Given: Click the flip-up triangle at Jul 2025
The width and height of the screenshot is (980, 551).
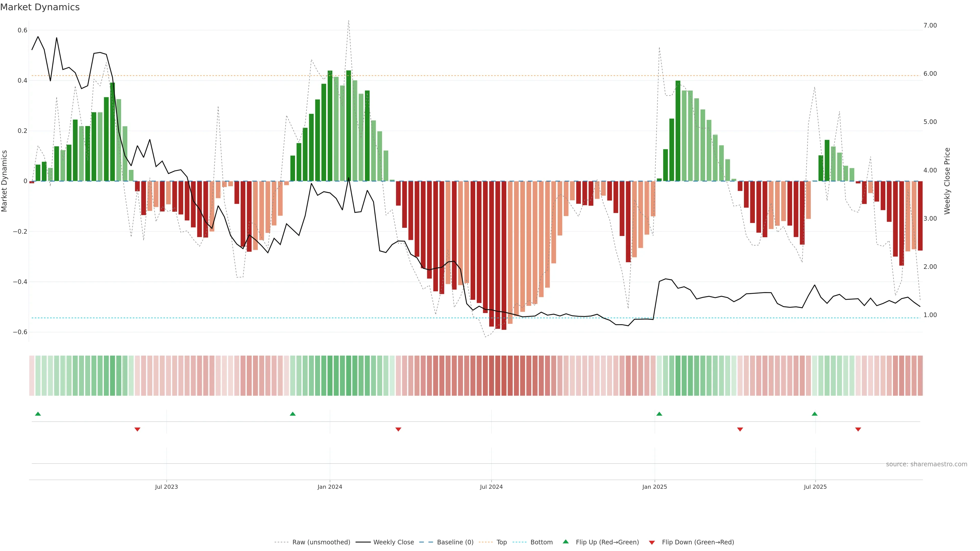Looking at the screenshot, I should pyautogui.click(x=815, y=414).
